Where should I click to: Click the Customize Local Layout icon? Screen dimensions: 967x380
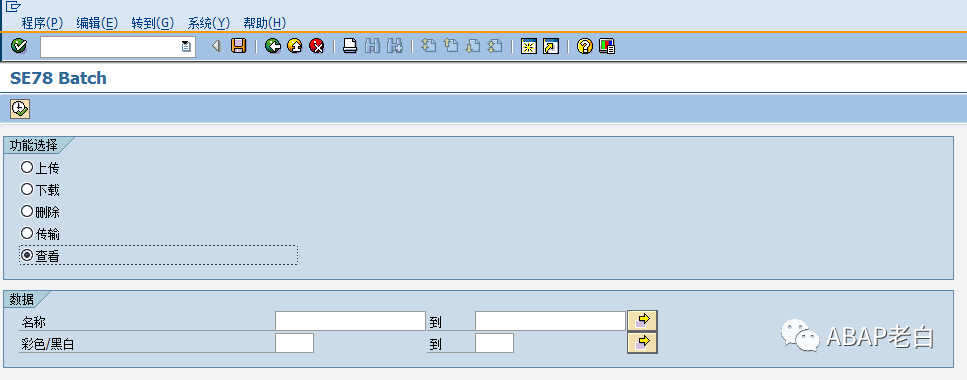(607, 46)
